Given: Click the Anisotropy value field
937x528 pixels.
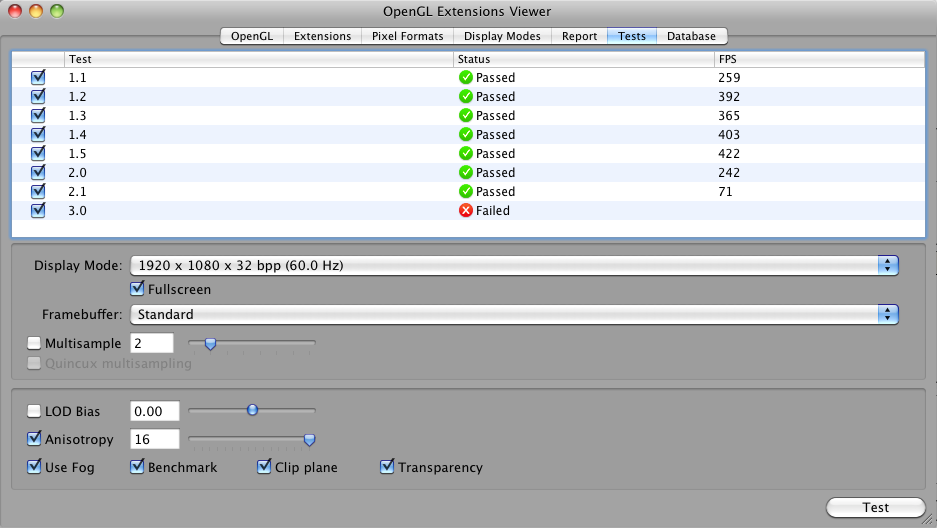Looking at the screenshot, I should click(155, 440).
